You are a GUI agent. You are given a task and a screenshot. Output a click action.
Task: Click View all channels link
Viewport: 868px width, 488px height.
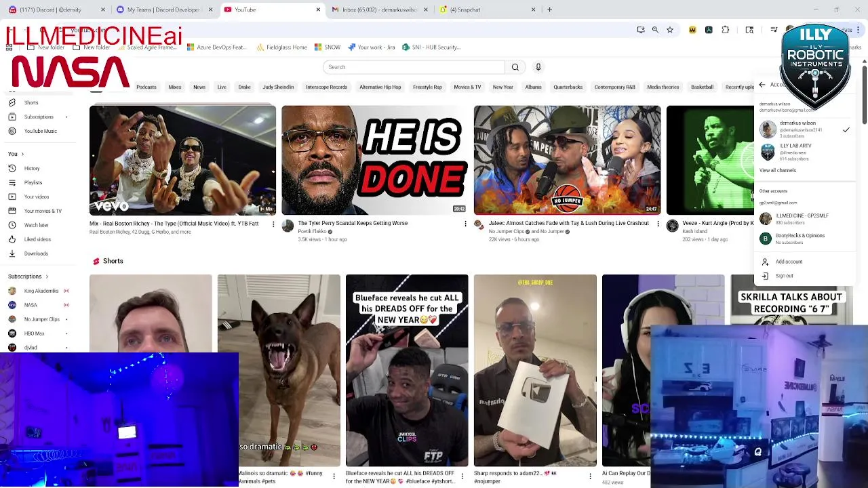click(x=778, y=170)
